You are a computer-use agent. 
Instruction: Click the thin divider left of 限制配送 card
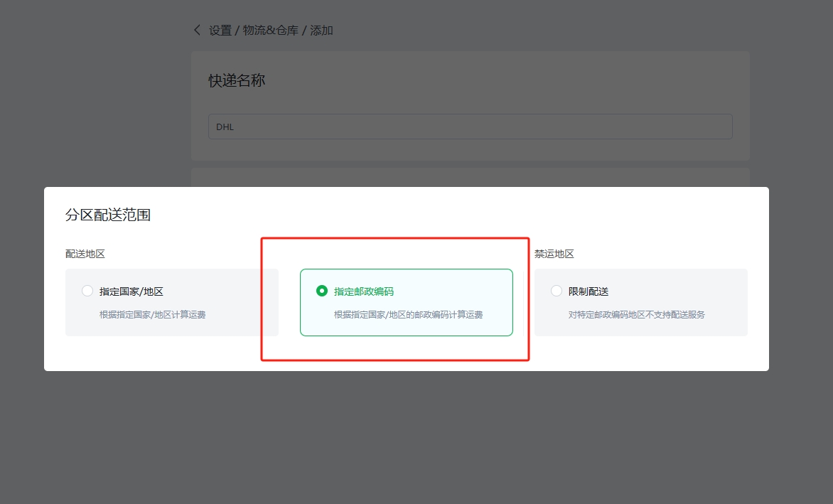[523, 302]
